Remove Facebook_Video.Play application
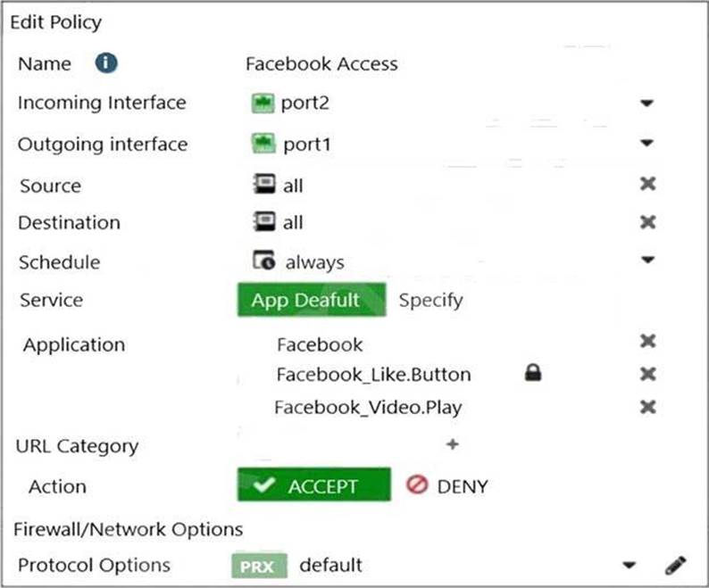This screenshot has width=709, height=588. pos(648,407)
